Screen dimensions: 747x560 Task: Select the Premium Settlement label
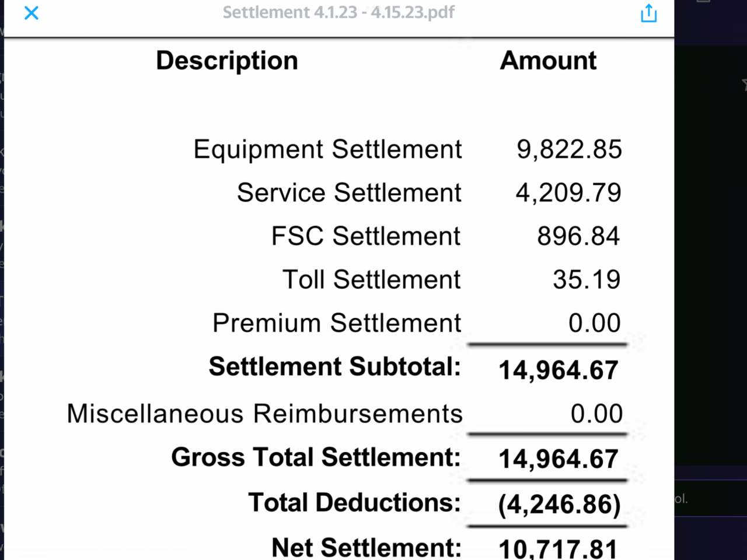[337, 323]
